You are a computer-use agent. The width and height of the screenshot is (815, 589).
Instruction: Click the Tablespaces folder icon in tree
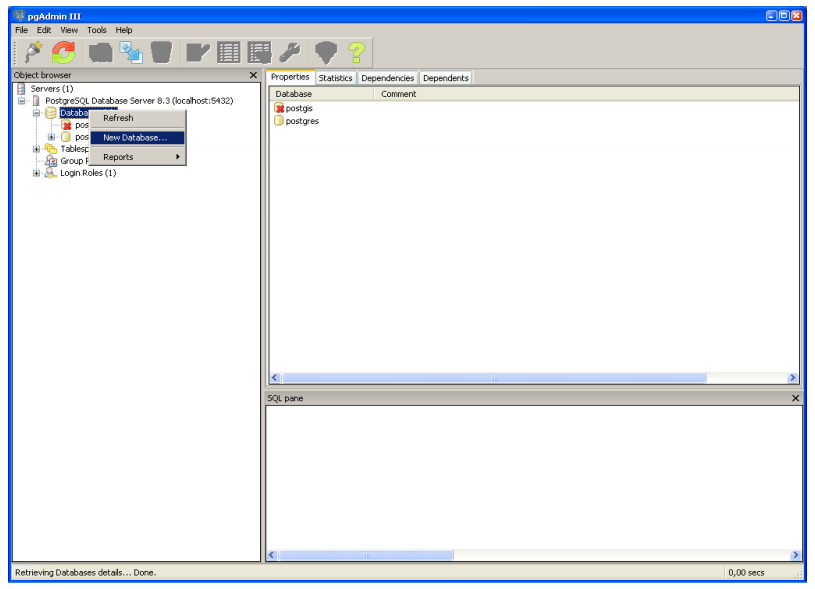tap(50, 149)
